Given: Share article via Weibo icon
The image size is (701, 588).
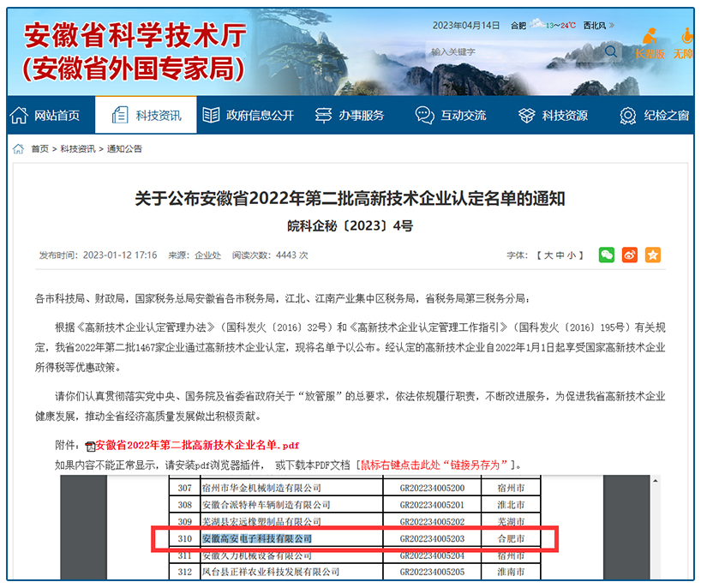Looking at the screenshot, I should (x=630, y=255).
